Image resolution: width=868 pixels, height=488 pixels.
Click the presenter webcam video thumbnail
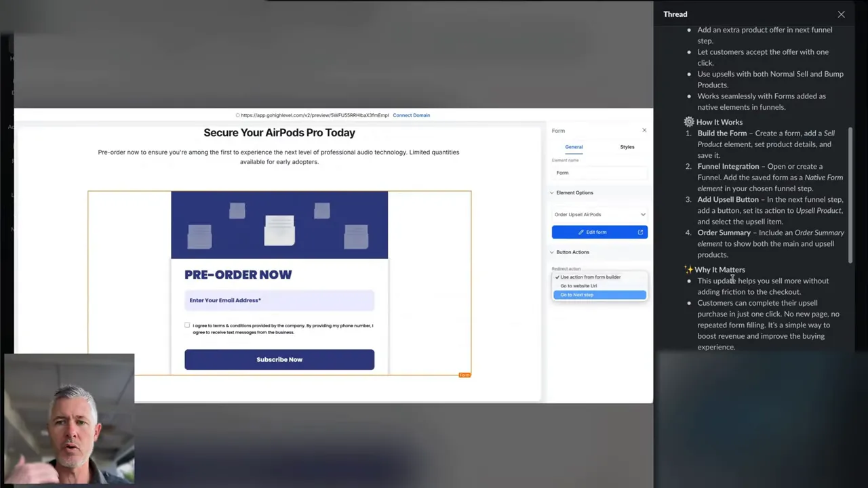69,420
